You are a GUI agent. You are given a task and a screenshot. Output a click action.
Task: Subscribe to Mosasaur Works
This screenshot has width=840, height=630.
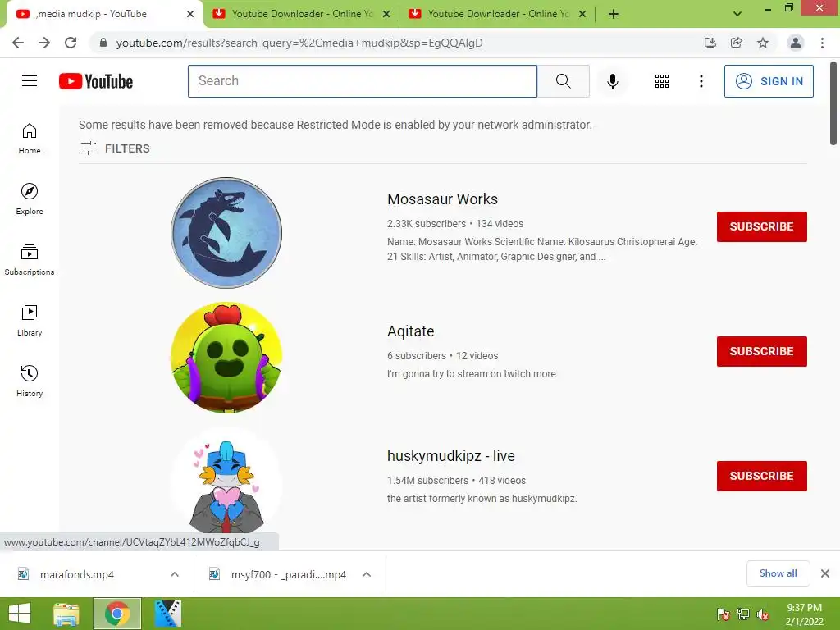(x=761, y=226)
